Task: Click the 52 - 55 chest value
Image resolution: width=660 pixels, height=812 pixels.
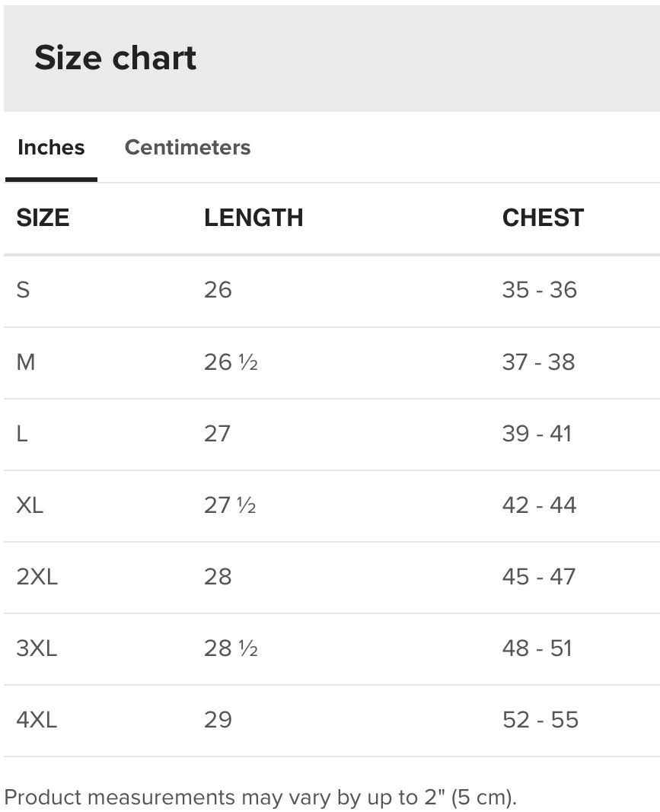Action: pos(540,720)
